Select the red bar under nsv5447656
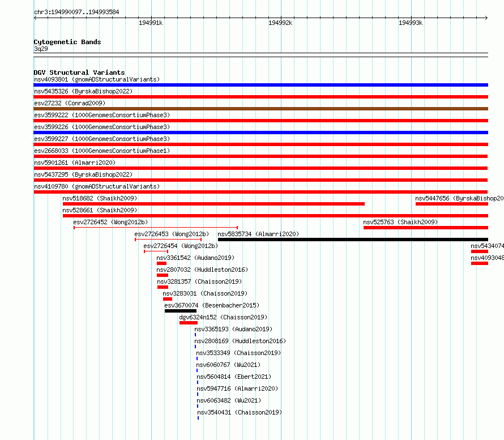This screenshot has height=440, width=504. (x=452, y=204)
